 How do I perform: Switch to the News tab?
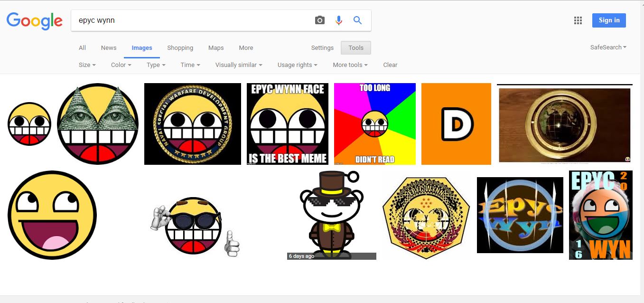tap(109, 48)
